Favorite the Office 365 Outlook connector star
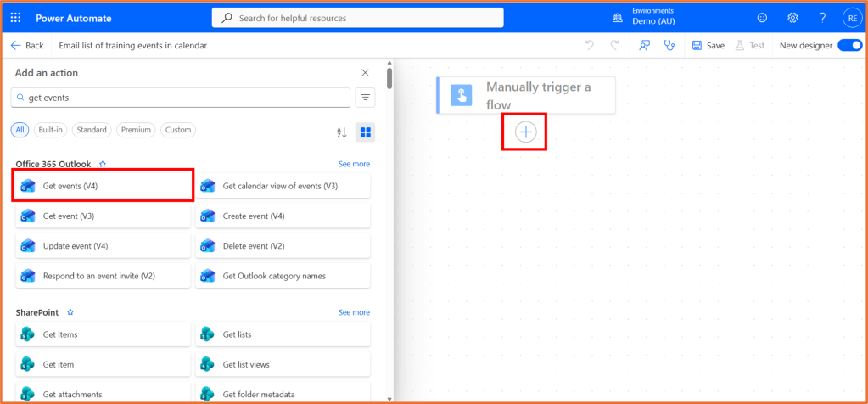This screenshot has height=404, width=868. click(103, 164)
